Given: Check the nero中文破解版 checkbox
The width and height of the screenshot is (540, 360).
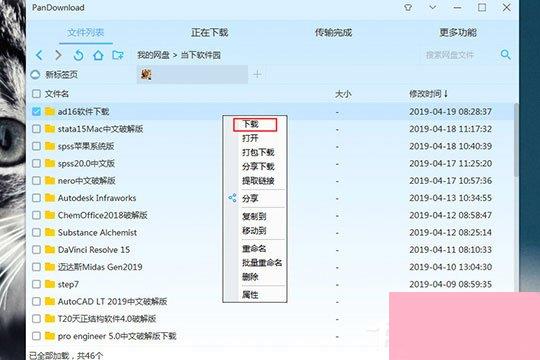Looking at the screenshot, I should 36,181.
